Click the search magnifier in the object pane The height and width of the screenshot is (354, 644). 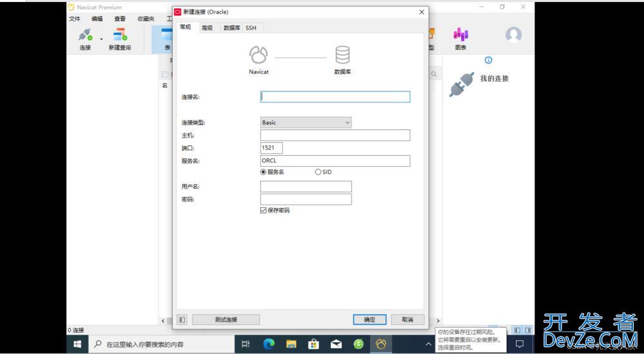coord(434,74)
